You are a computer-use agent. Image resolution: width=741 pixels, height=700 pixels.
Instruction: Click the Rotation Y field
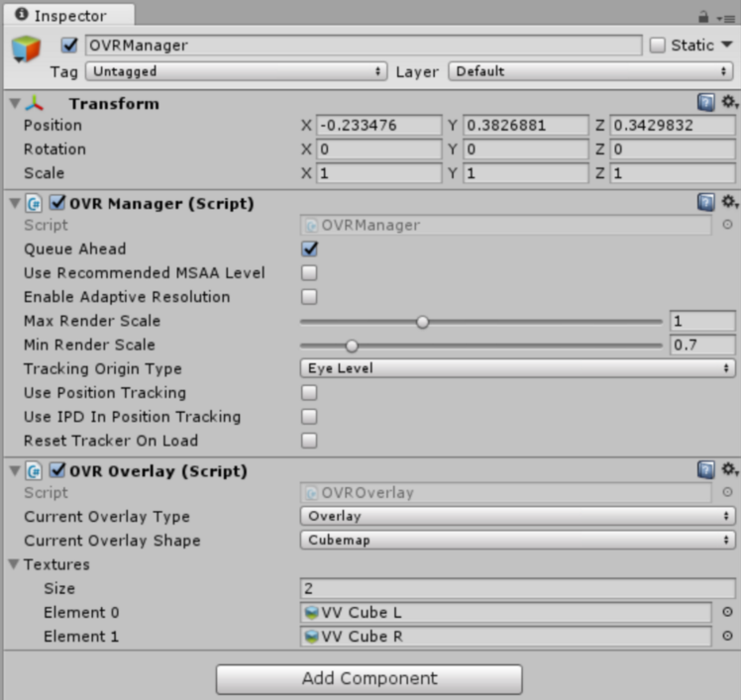point(526,150)
